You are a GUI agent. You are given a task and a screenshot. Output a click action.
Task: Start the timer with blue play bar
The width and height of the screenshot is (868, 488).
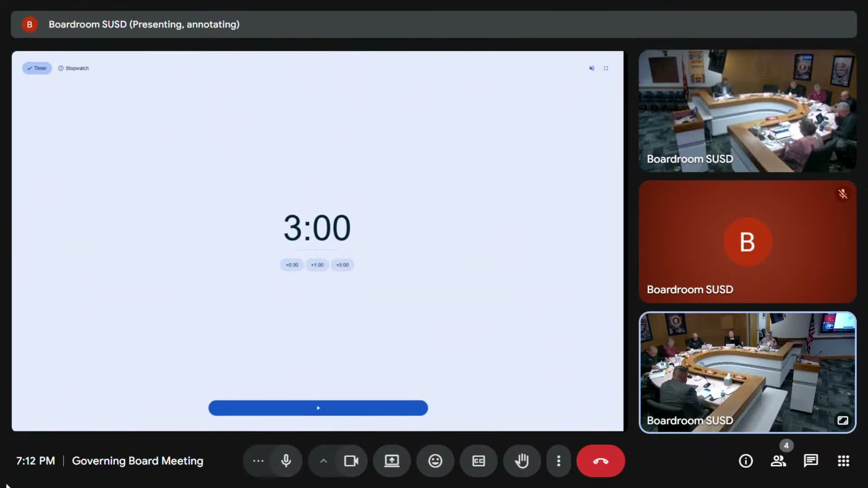[318, 408]
